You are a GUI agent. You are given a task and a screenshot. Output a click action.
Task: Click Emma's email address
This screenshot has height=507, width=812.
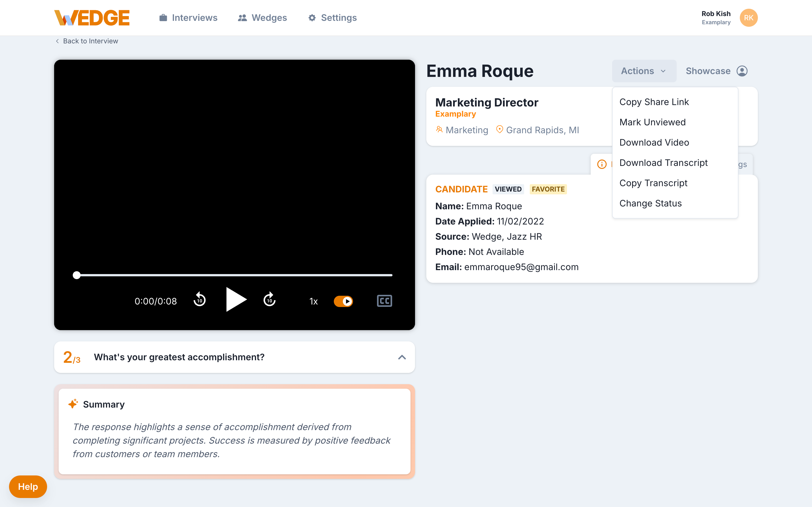click(x=521, y=266)
